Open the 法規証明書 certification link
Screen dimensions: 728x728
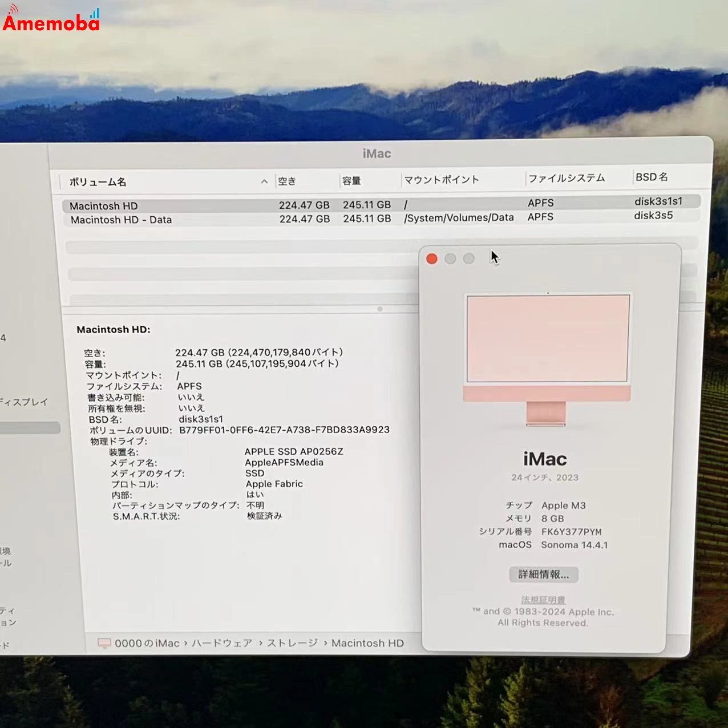[543, 600]
